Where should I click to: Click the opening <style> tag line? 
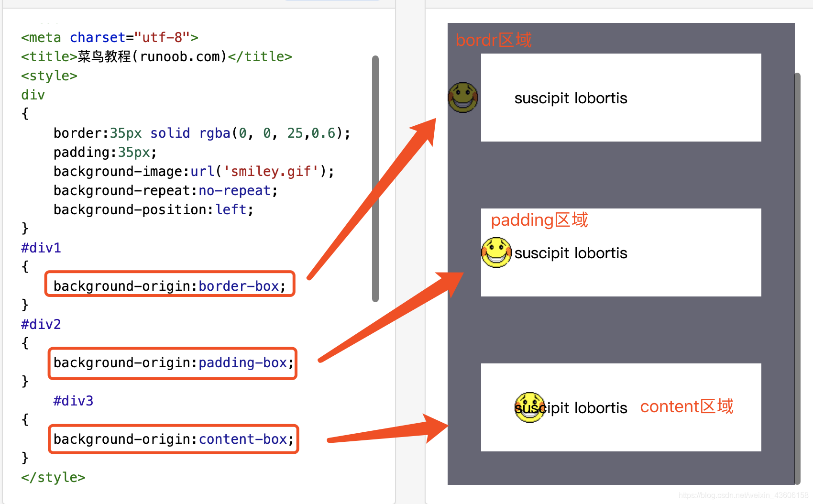(x=49, y=76)
